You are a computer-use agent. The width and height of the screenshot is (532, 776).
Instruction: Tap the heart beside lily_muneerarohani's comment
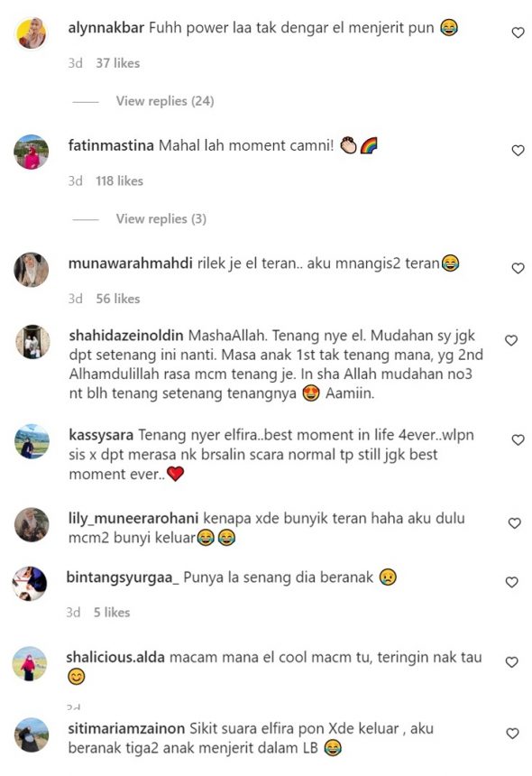[515, 523]
